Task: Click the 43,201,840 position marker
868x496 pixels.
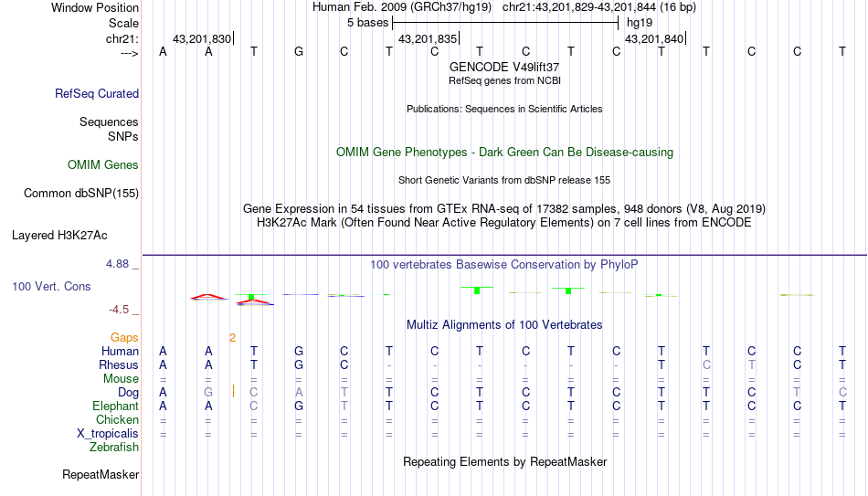Action: [654, 38]
